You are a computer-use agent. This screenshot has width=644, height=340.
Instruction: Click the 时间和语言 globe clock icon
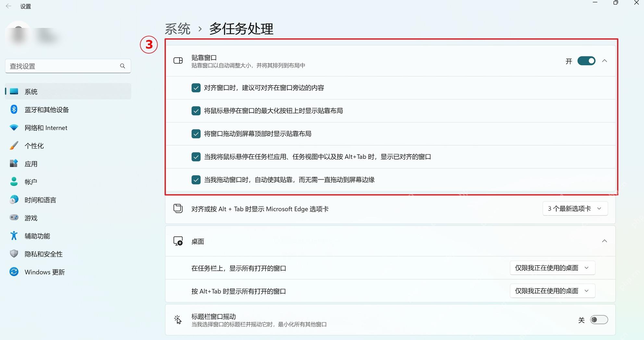pos(14,200)
